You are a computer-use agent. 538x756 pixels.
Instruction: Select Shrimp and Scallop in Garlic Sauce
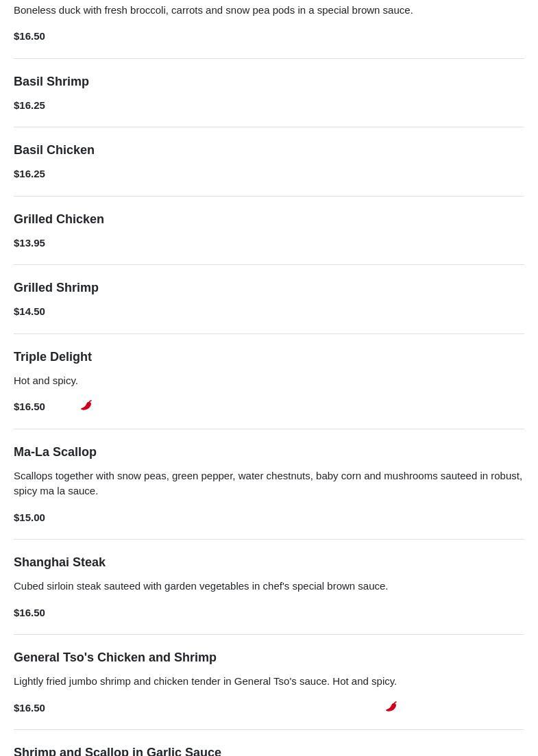click(117, 751)
